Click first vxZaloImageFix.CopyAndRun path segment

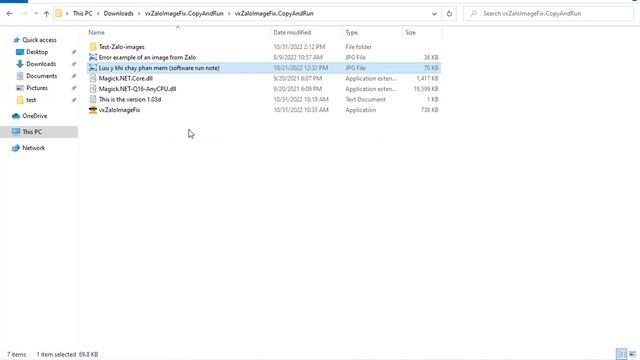[x=184, y=13]
